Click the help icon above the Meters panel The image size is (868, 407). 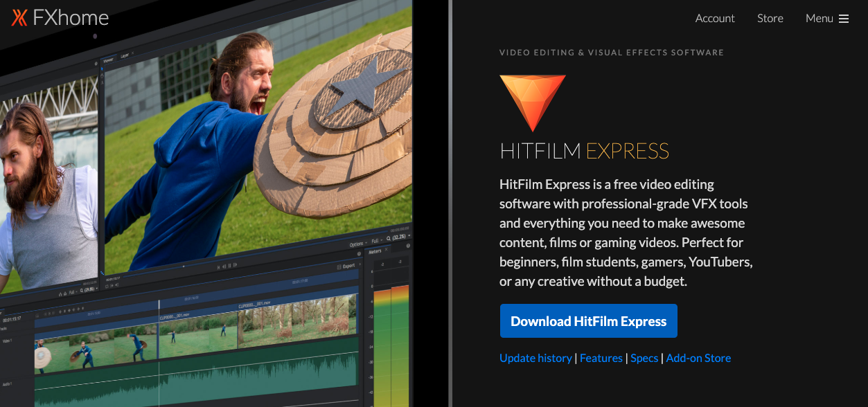click(x=408, y=246)
